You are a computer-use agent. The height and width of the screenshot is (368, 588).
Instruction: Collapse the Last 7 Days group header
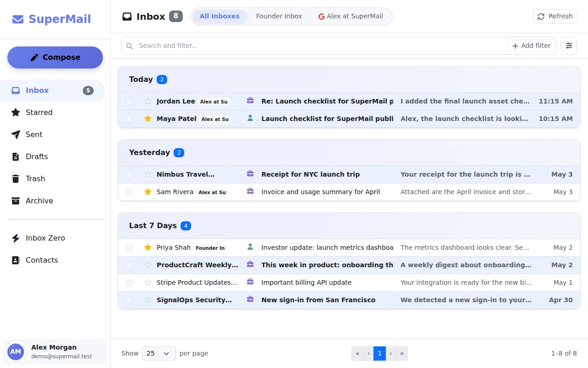tap(349, 226)
